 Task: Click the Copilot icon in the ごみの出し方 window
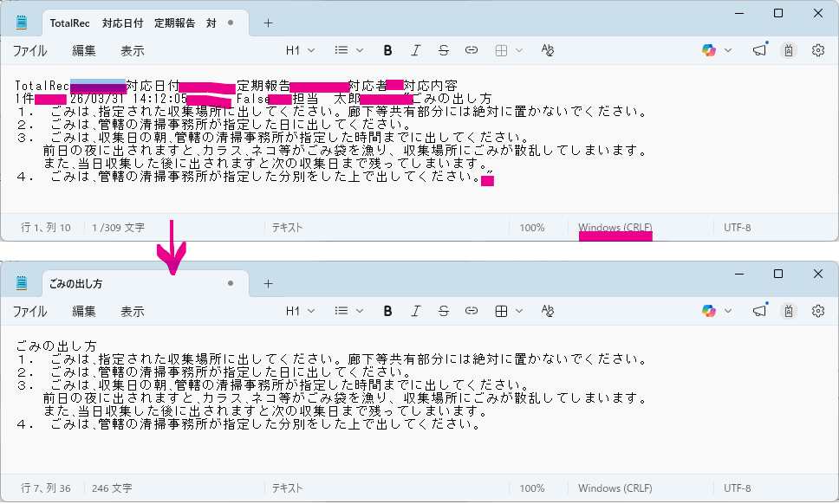[709, 311]
